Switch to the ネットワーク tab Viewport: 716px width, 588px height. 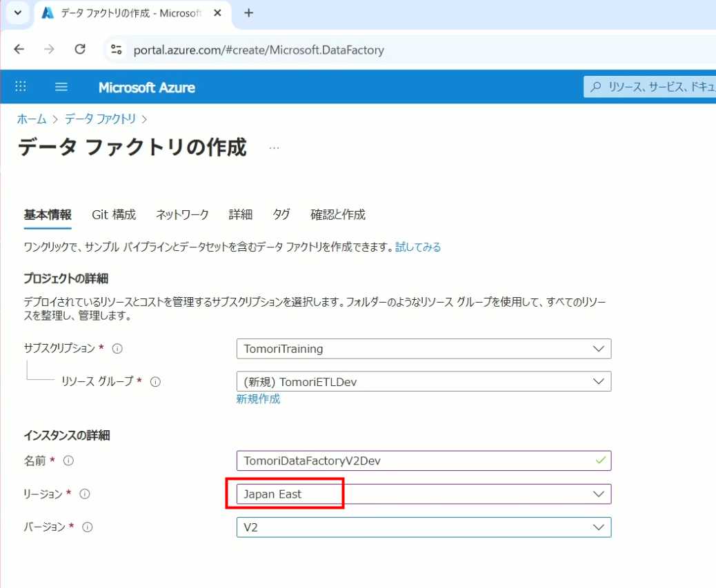[x=182, y=214]
